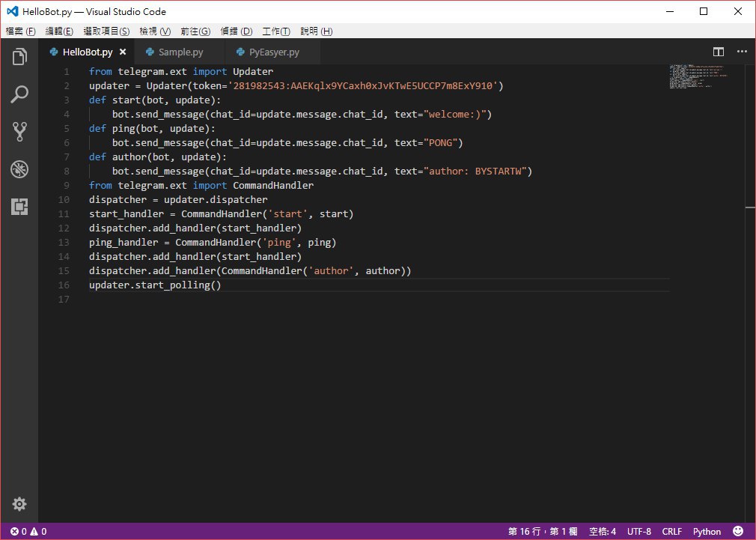Change the CRLF line ending setting
This screenshot has height=540, width=756.
pos(671,531)
